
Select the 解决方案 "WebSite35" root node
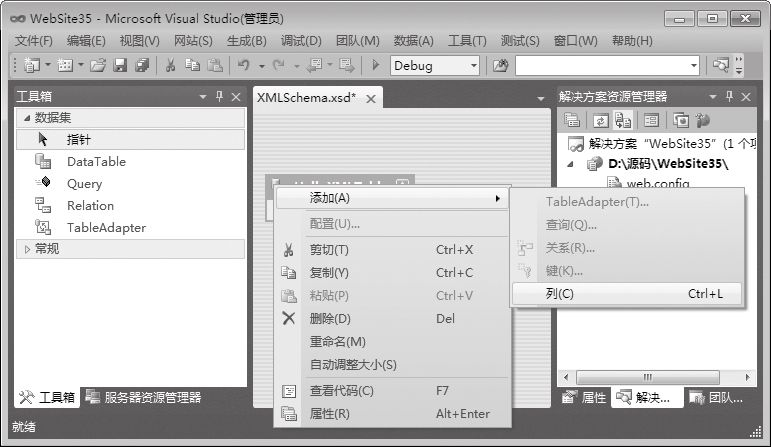662,144
